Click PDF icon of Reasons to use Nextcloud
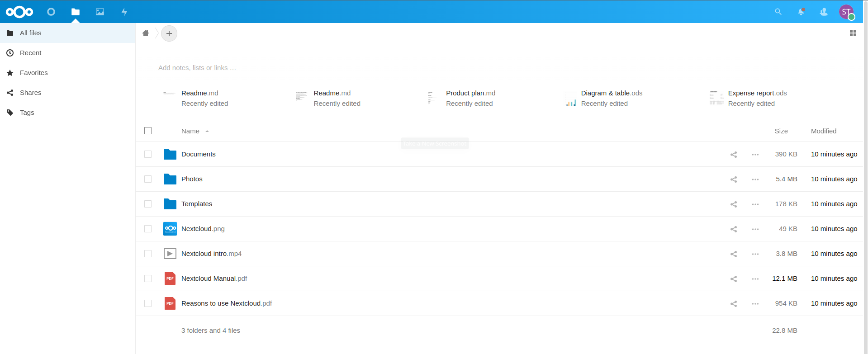The image size is (868, 354). [170, 303]
